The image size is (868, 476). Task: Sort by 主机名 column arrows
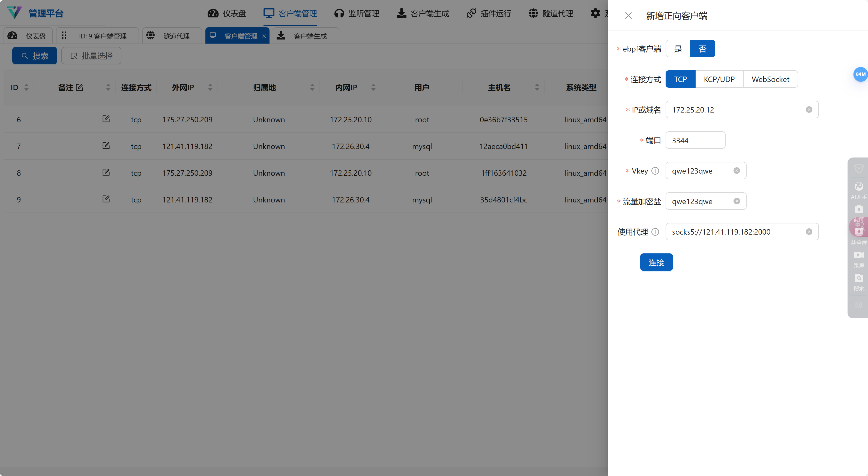tap(537, 87)
